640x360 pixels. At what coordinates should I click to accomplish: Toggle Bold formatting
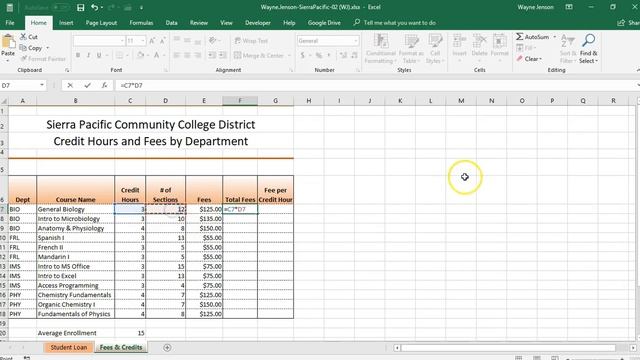[78, 55]
